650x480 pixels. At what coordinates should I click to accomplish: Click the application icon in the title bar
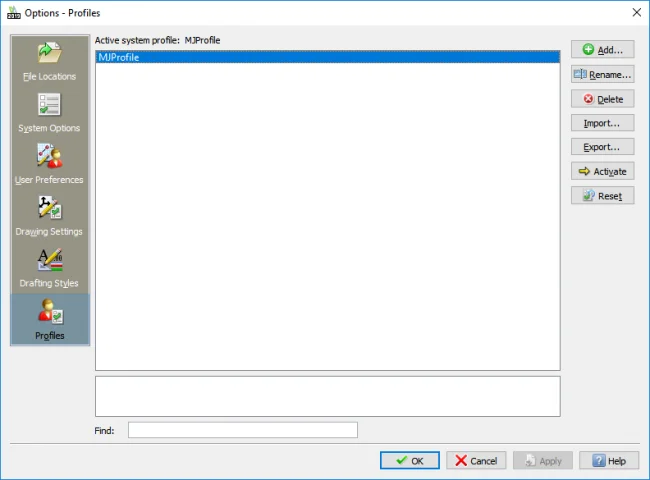tap(12, 12)
